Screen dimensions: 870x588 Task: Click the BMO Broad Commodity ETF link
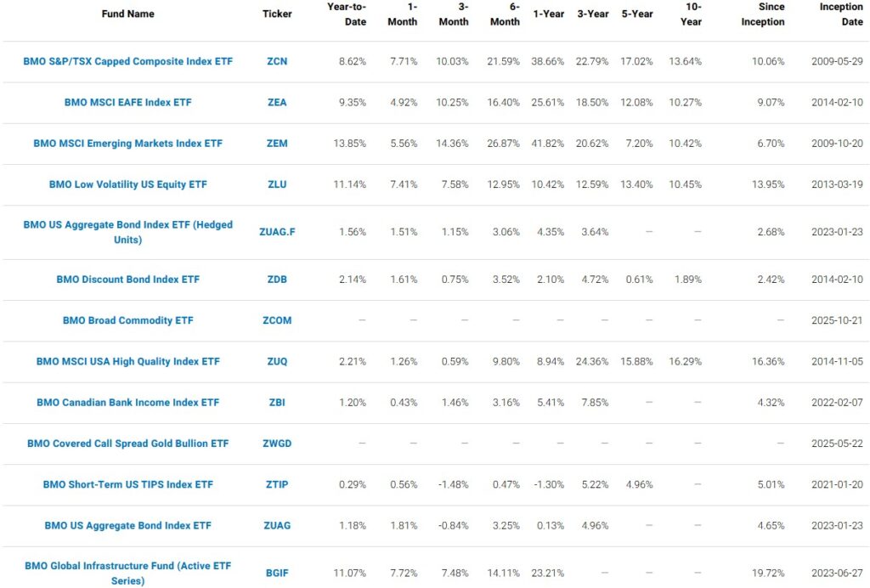[x=127, y=320]
